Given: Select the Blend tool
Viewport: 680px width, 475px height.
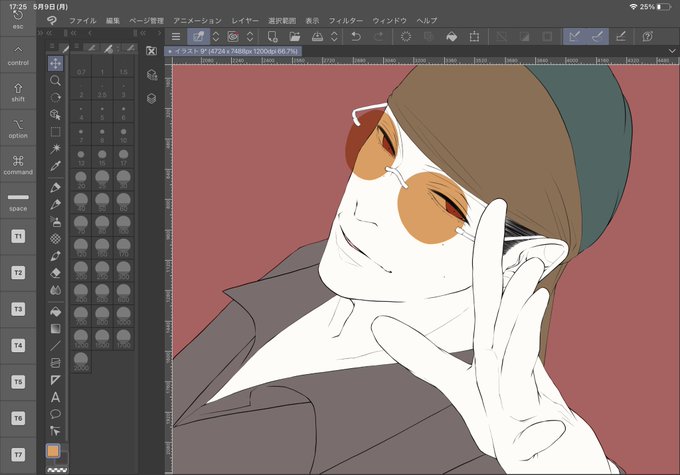Looking at the screenshot, I should tap(56, 290).
